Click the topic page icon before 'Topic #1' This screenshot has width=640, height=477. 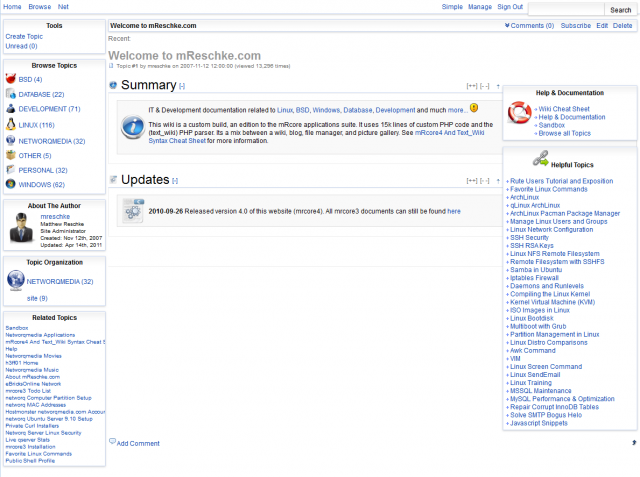click(x=111, y=66)
